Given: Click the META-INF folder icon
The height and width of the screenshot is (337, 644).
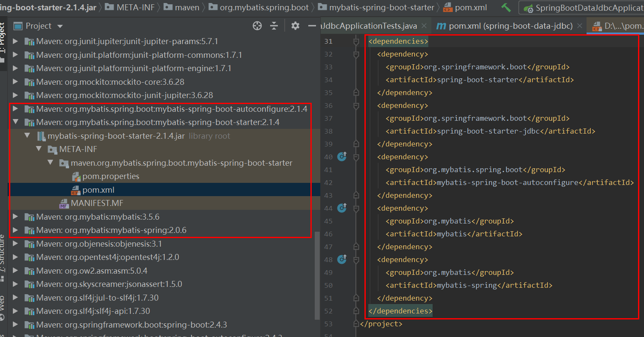Looking at the screenshot, I should coord(52,149).
